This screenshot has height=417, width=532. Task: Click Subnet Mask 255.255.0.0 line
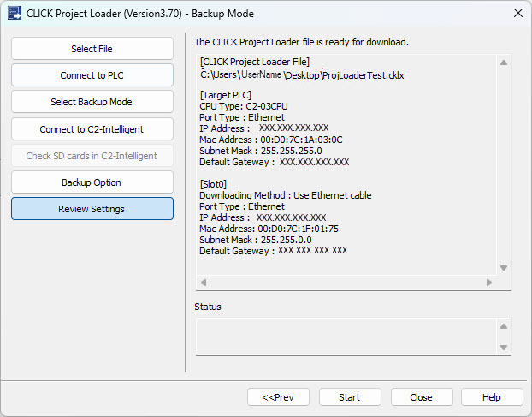(x=256, y=240)
